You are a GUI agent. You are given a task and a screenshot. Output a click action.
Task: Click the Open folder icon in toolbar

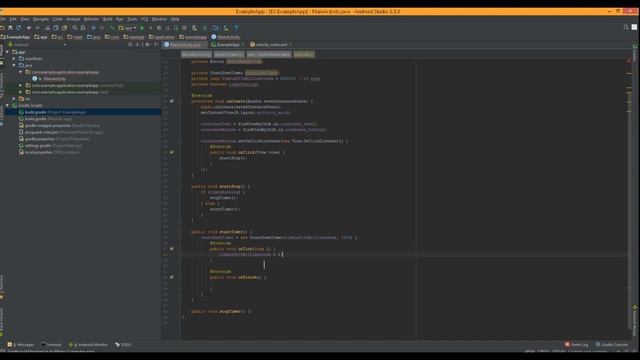2,28
